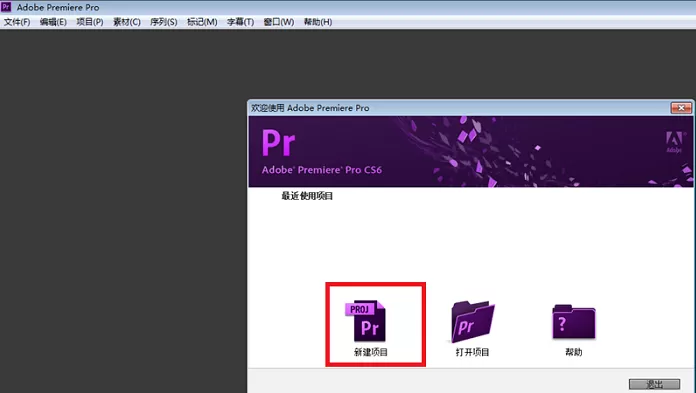The width and height of the screenshot is (696, 393).
Task: Open the 序列(S) menu
Action: (x=163, y=22)
